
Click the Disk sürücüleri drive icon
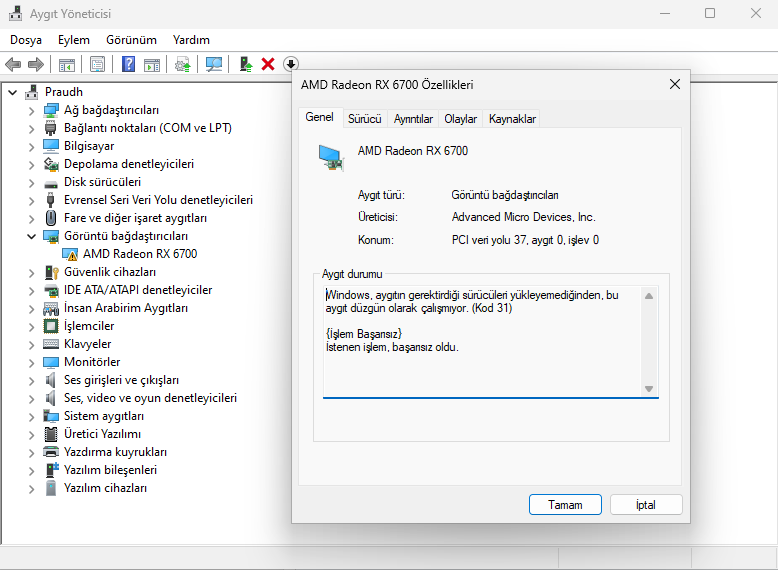pos(51,184)
